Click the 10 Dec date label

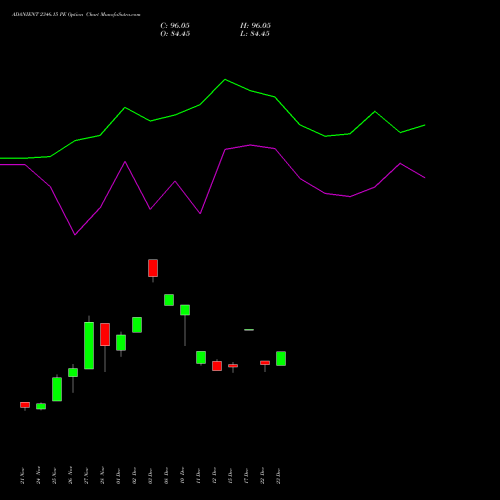(x=182, y=476)
